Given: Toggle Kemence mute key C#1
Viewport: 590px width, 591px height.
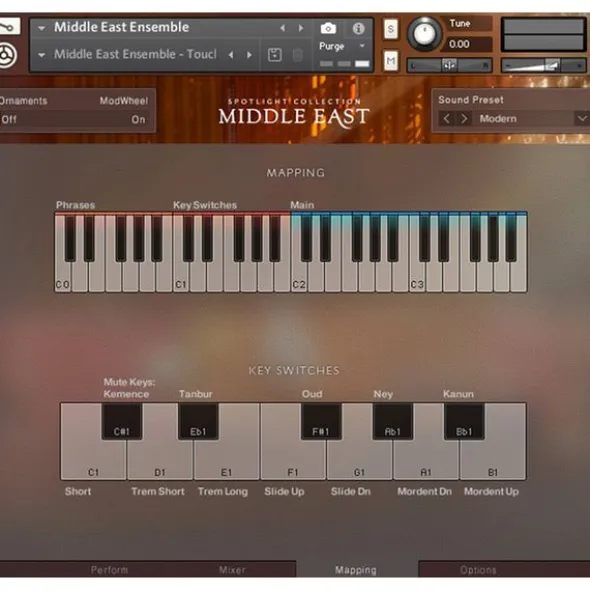Looking at the screenshot, I should point(122,421).
